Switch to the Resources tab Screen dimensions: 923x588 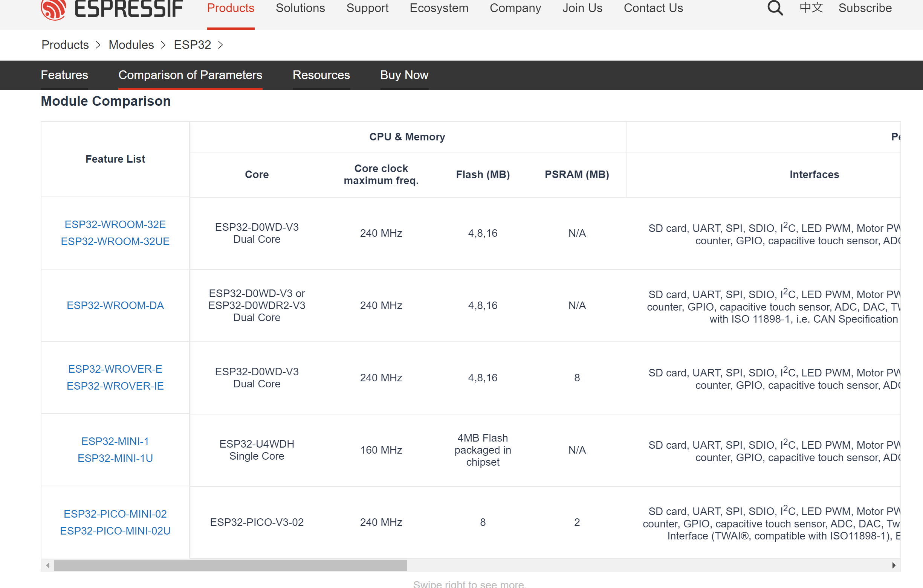[321, 75]
